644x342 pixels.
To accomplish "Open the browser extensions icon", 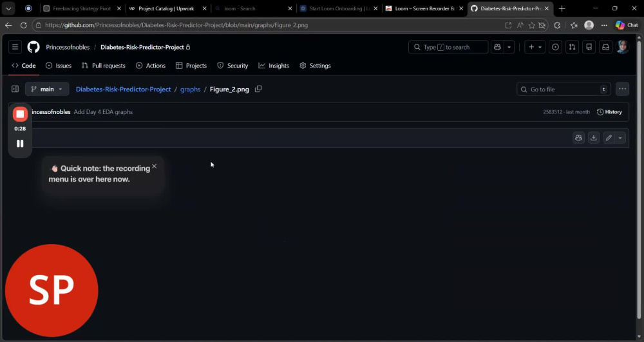I will point(557,25).
